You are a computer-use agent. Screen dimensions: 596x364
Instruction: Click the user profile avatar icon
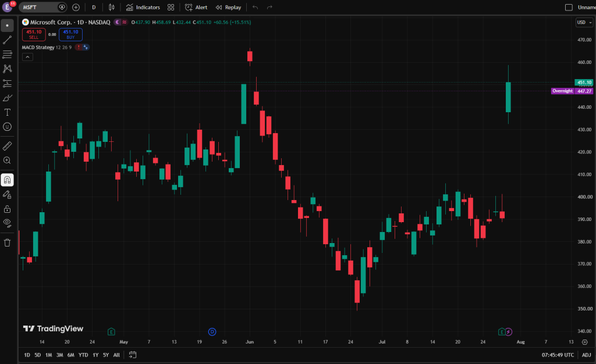[x=7, y=7]
